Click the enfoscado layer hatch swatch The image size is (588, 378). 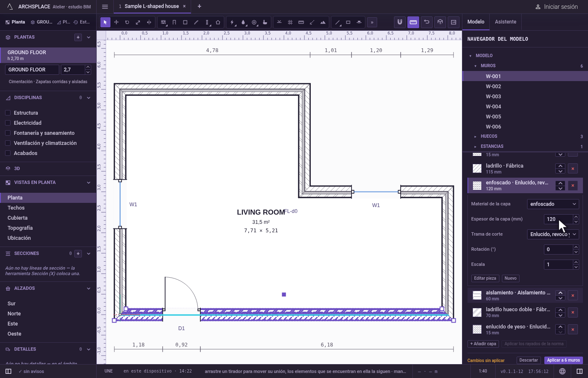[477, 186]
